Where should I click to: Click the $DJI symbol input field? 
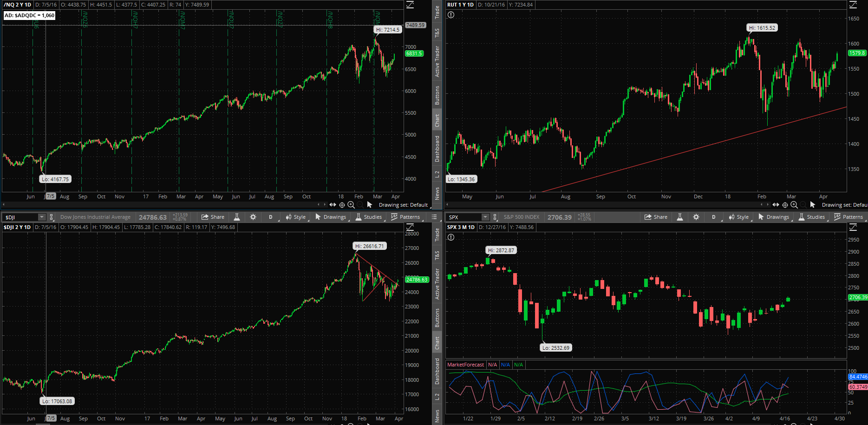[21, 217]
